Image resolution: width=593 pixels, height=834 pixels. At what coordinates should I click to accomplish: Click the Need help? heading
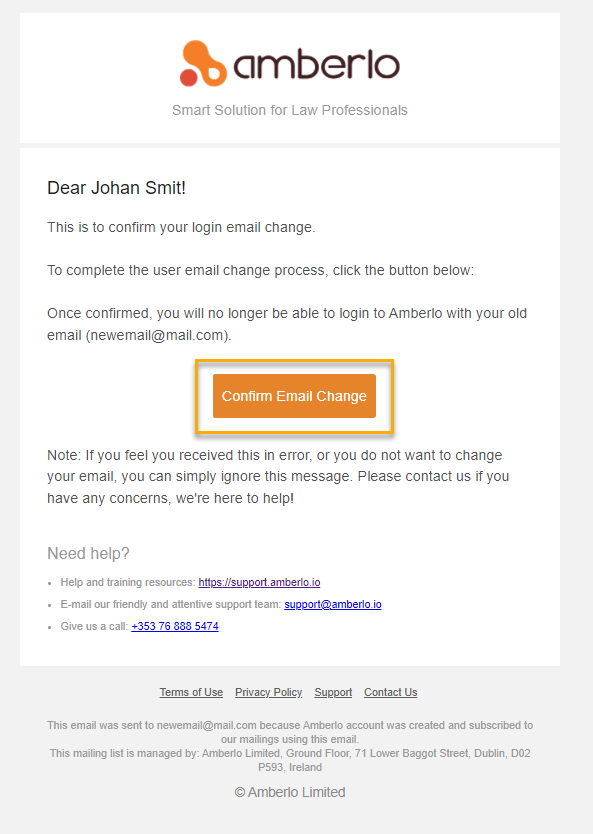pyautogui.click(x=88, y=553)
